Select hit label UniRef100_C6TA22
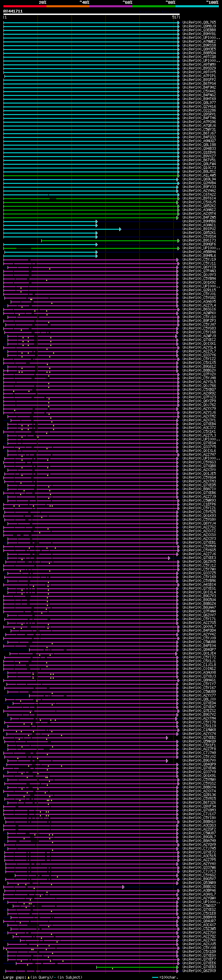 click(199, 194)
